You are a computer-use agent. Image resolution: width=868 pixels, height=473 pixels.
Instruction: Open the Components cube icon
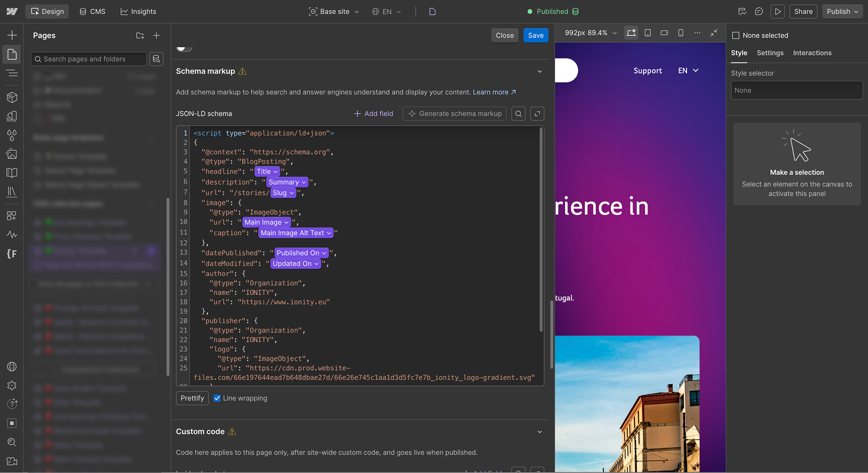(12, 97)
